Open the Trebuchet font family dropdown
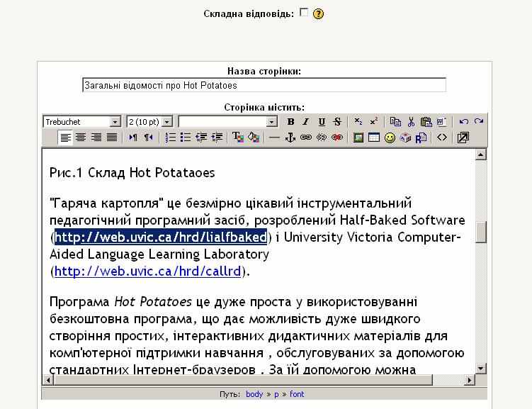The width and height of the screenshot is (532, 409). point(81,121)
